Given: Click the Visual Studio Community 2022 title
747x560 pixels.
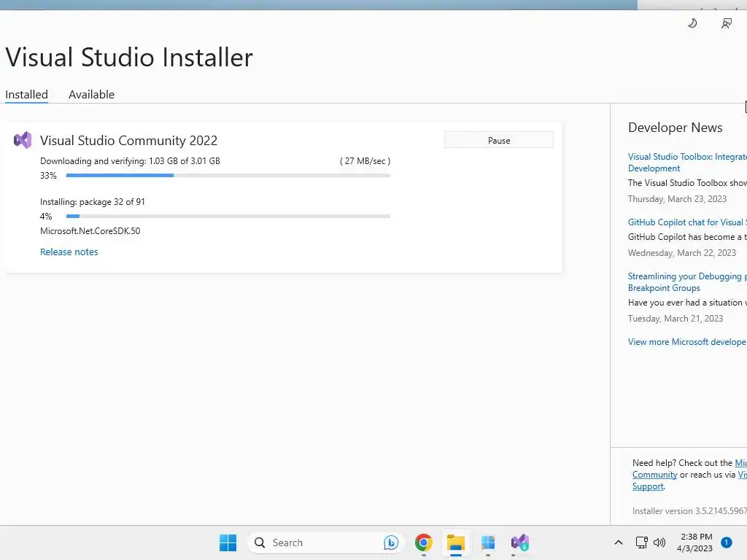Looking at the screenshot, I should 128,141.
